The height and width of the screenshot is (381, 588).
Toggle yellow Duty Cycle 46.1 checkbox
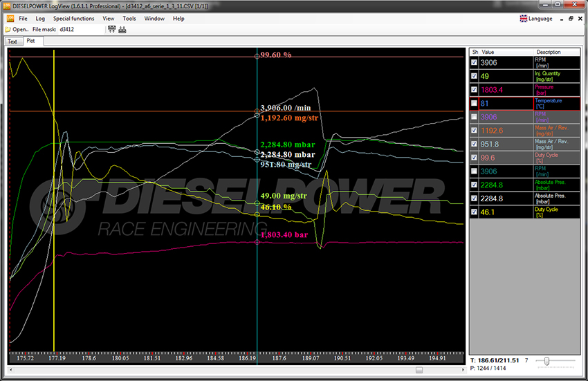[474, 212]
